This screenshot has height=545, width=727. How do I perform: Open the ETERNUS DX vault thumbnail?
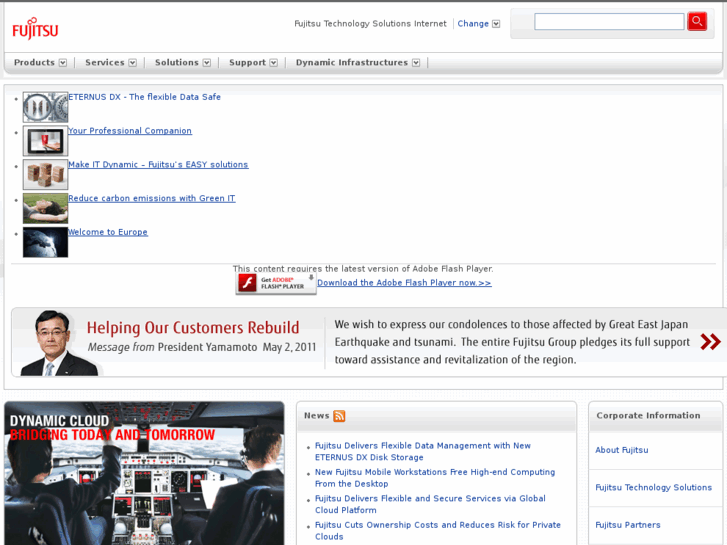click(45, 107)
